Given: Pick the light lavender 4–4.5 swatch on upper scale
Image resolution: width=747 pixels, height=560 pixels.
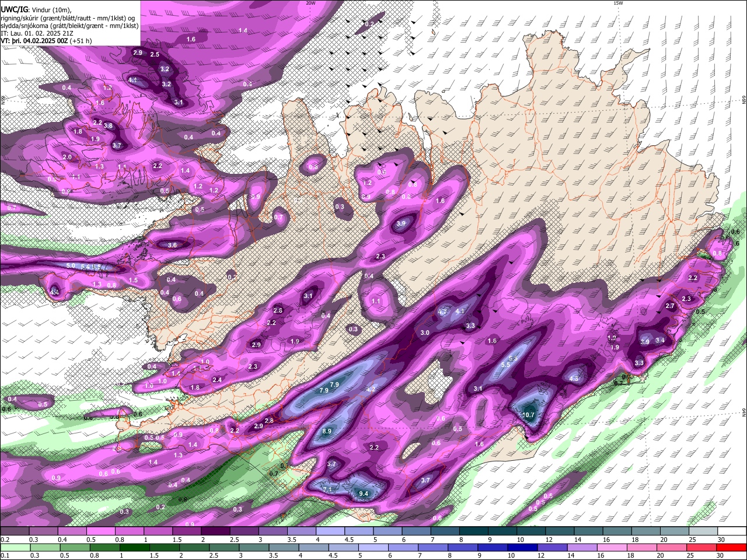Looking at the screenshot, I should coord(330,530).
